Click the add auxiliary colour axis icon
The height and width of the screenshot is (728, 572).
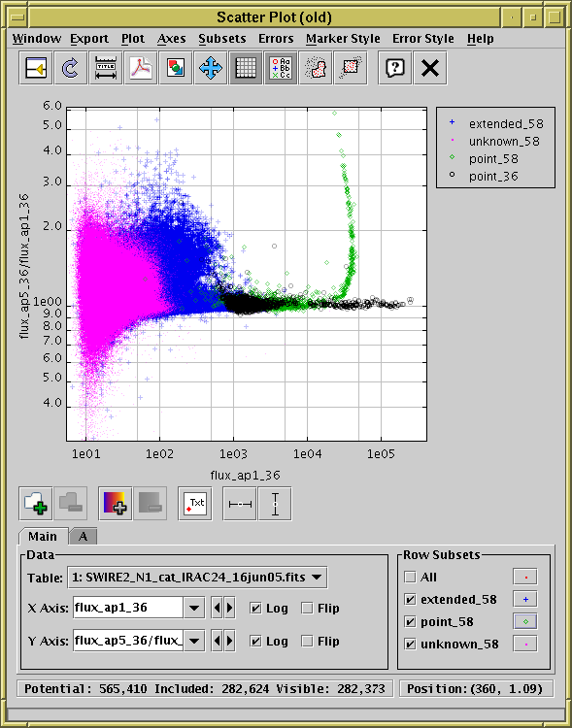coord(116,504)
